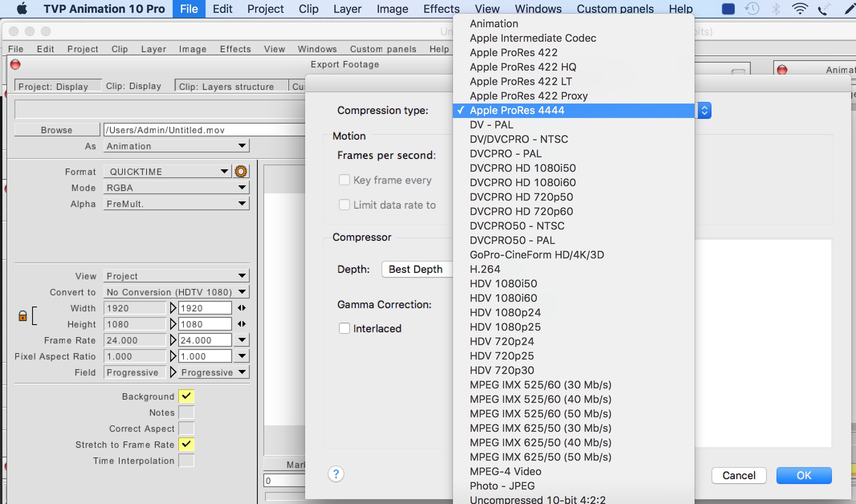
Task: Click the export Width field showing 1920
Action: pyautogui.click(x=205, y=308)
